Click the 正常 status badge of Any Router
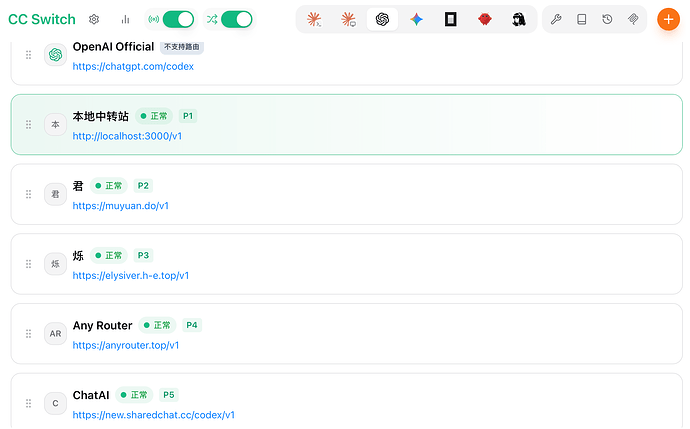The width and height of the screenshot is (690, 429). [x=157, y=325]
